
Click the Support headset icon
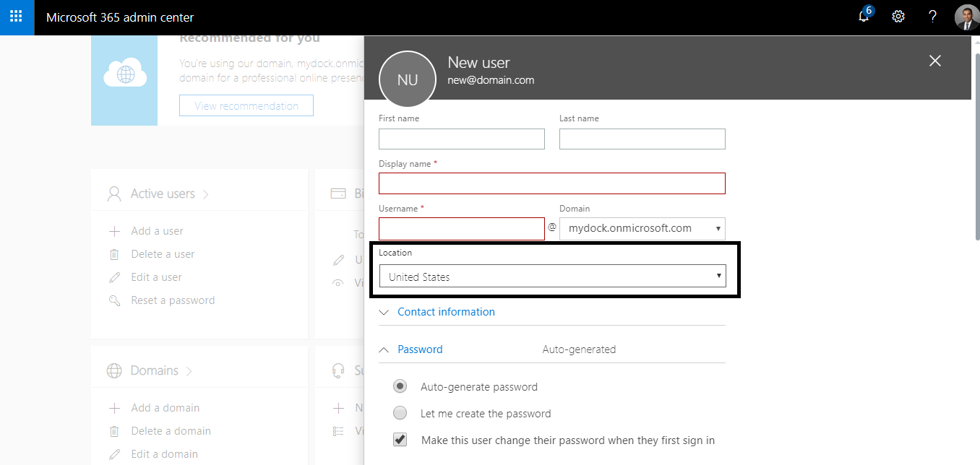338,370
